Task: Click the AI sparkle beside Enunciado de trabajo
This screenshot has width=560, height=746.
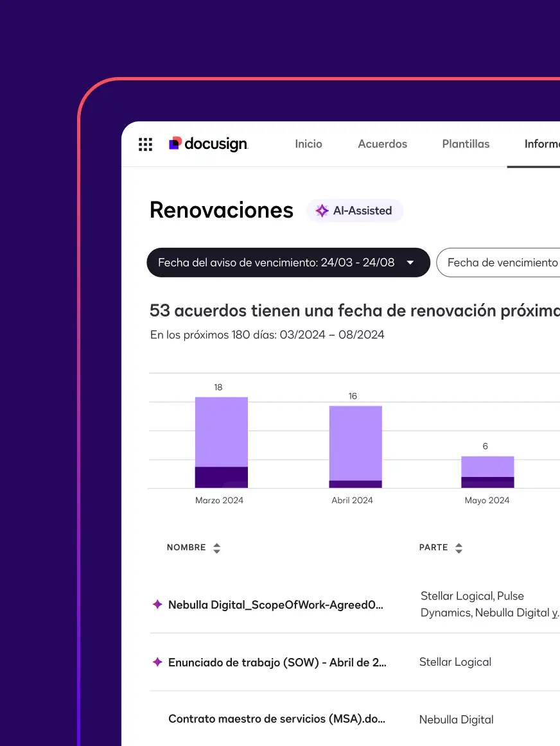Action: pos(157,663)
